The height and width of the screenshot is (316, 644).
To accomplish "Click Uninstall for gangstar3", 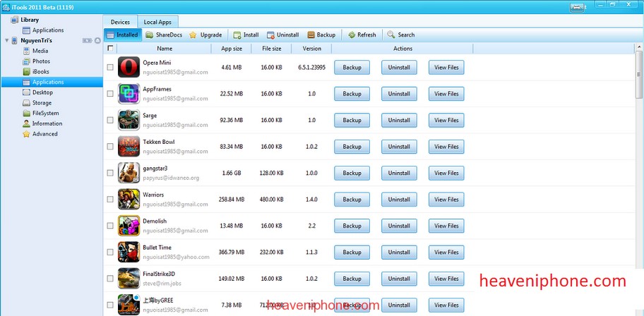I will click(x=399, y=173).
